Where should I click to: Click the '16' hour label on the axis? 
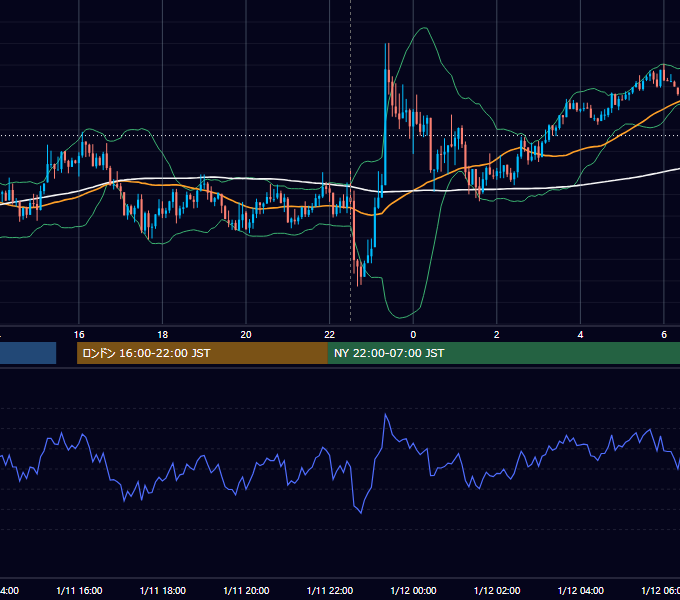(79, 335)
